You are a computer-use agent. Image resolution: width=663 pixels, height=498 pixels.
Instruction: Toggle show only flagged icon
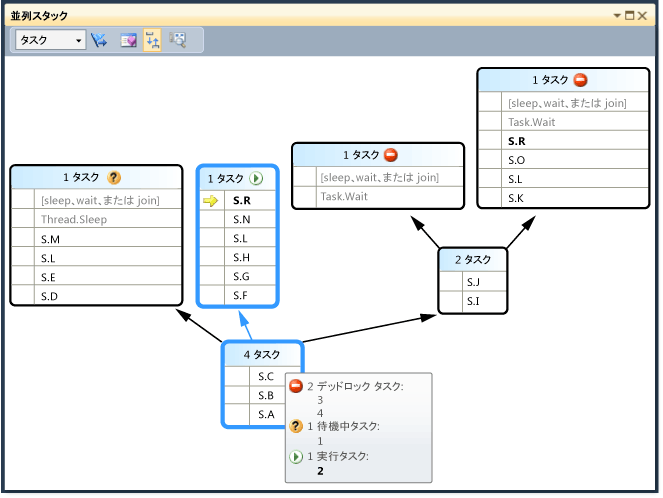point(99,40)
